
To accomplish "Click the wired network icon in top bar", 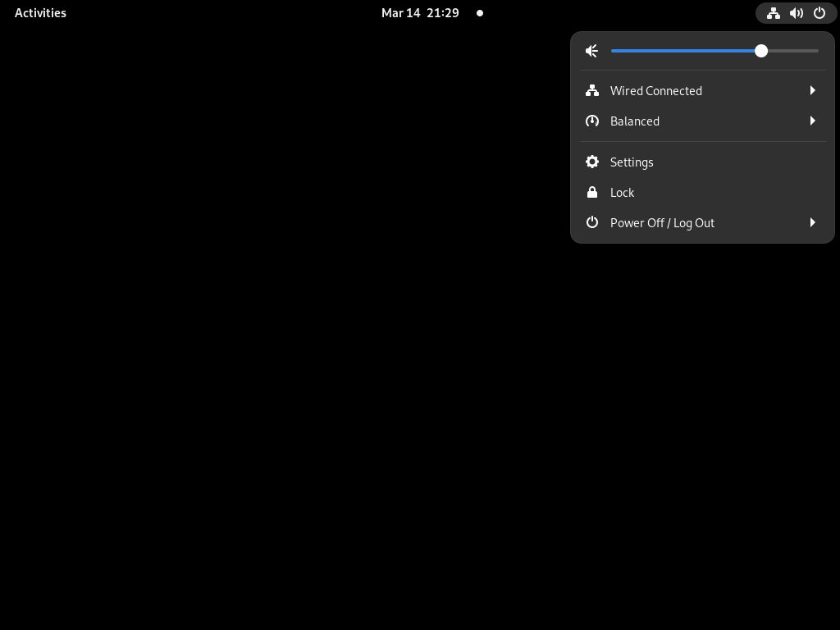I will (773, 13).
